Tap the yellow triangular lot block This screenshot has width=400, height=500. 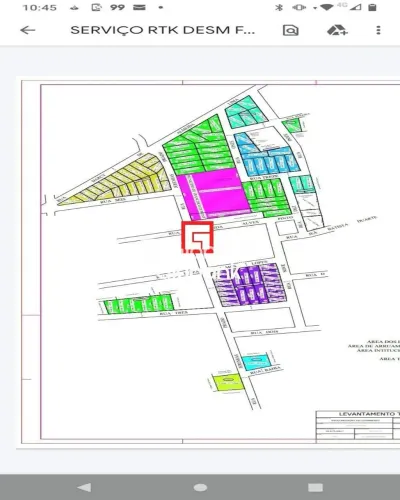[117, 182]
